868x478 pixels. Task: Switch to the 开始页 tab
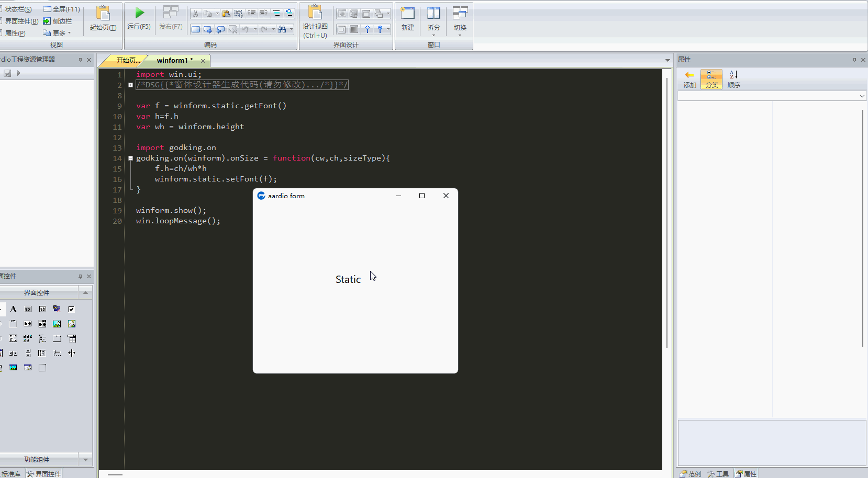point(127,61)
